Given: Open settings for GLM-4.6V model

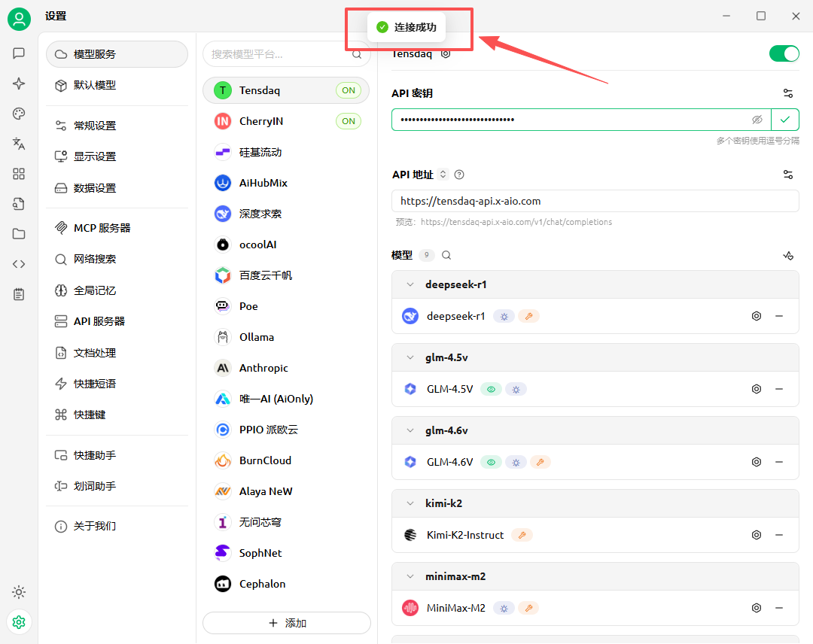Looking at the screenshot, I should (757, 462).
